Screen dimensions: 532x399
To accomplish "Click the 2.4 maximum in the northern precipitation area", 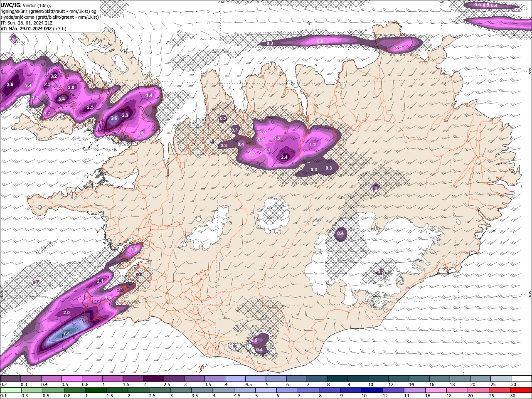I will pyautogui.click(x=284, y=157).
